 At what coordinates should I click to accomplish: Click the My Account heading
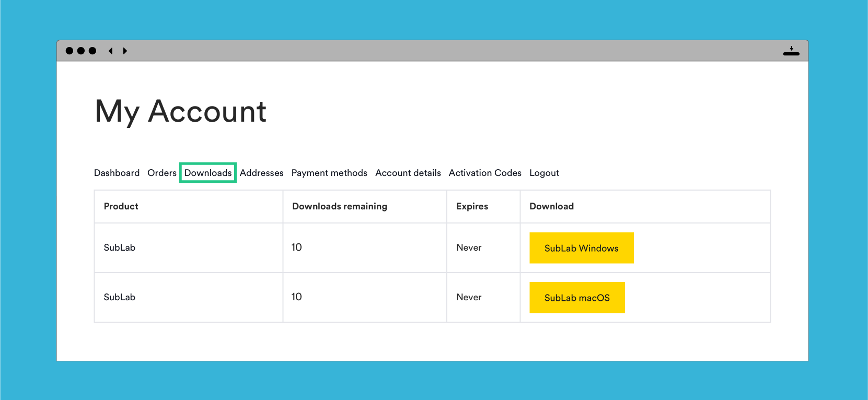pyautogui.click(x=181, y=111)
